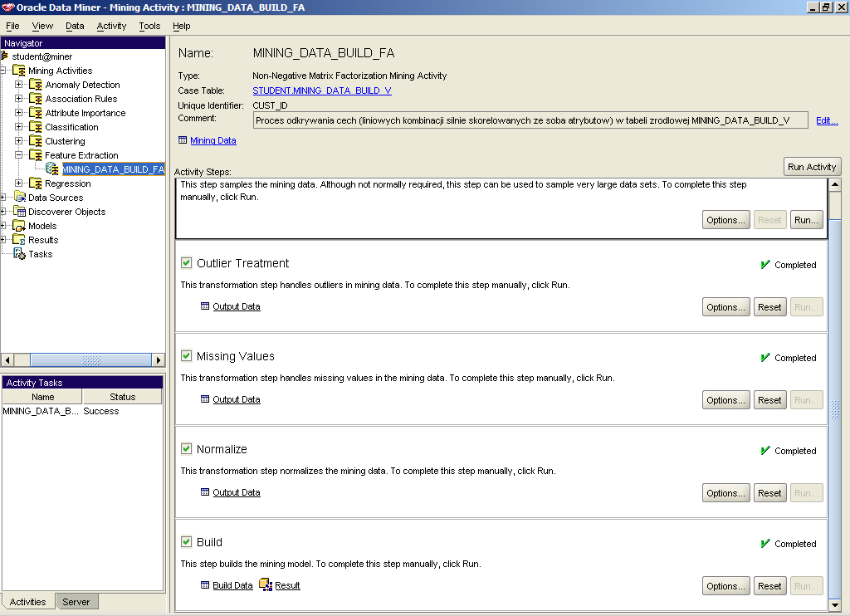The image size is (850, 616).
Task: Open the Tools menu
Action: pos(149,26)
